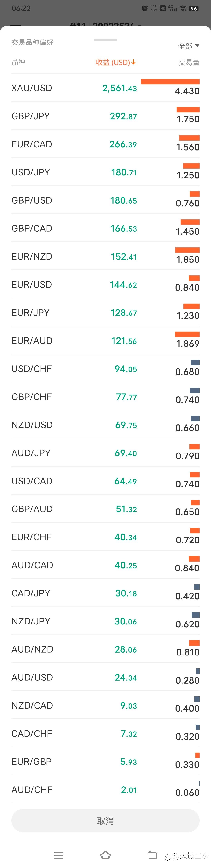The image size is (211, 868).
Task: Tap the EUR/AUD profit value 121.56
Action: [x=124, y=341]
